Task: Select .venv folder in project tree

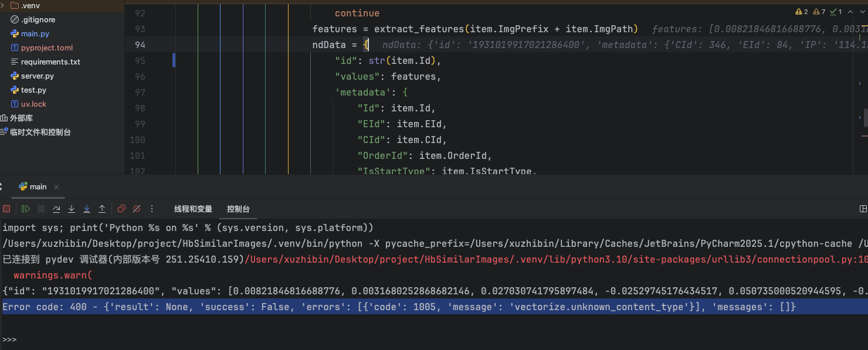Action: click(x=30, y=5)
